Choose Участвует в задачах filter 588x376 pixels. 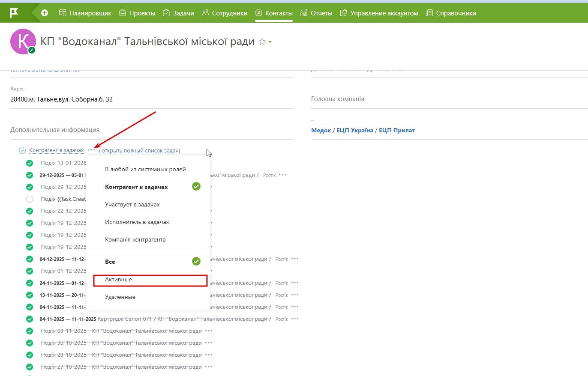click(x=148, y=204)
